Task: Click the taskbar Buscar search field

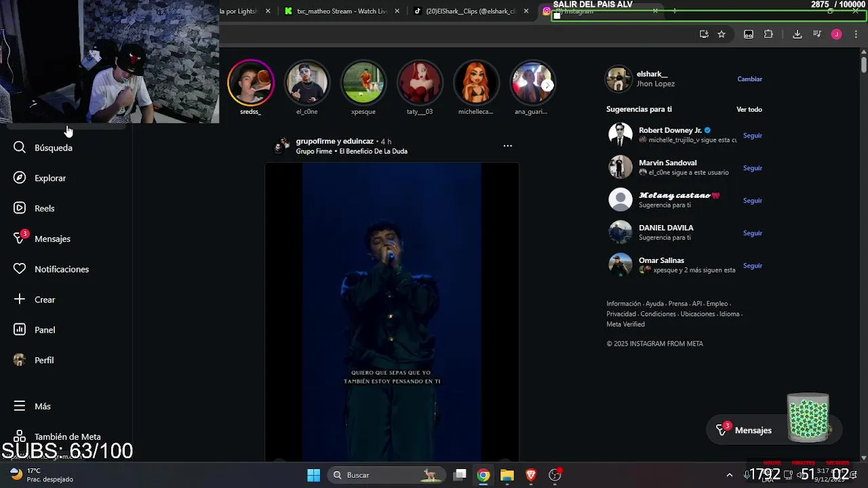Action: point(387,475)
